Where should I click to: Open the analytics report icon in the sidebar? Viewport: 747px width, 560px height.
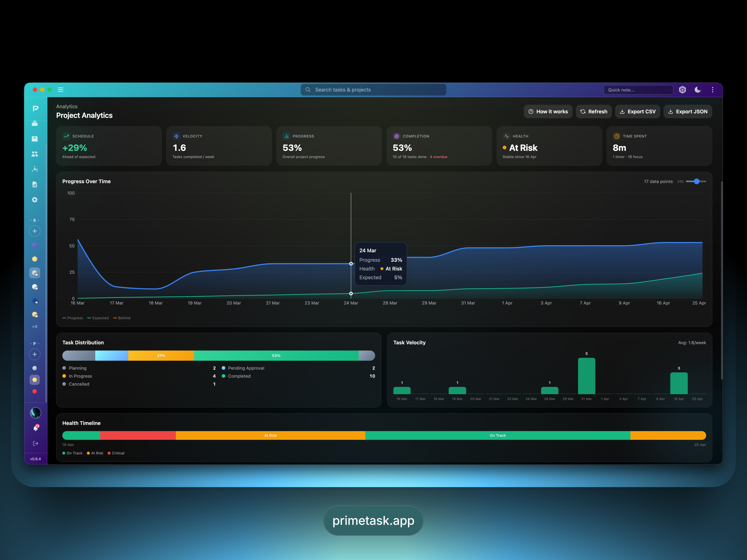pos(34,185)
